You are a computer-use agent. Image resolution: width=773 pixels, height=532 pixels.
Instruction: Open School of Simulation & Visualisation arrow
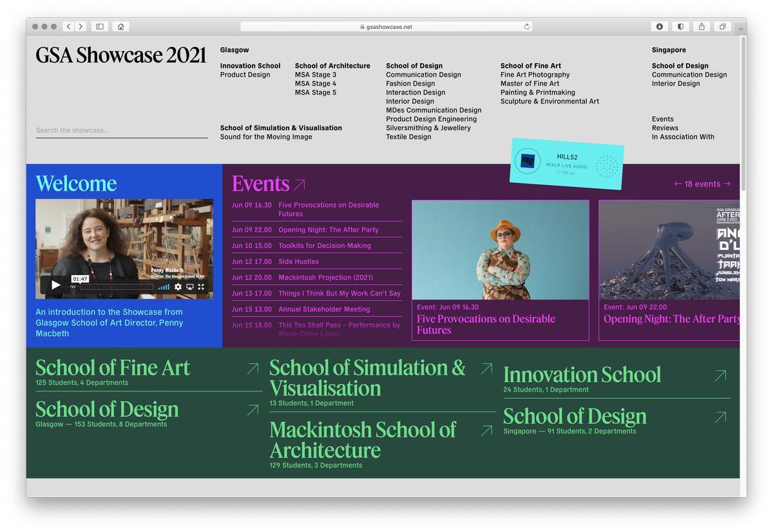coord(486,368)
